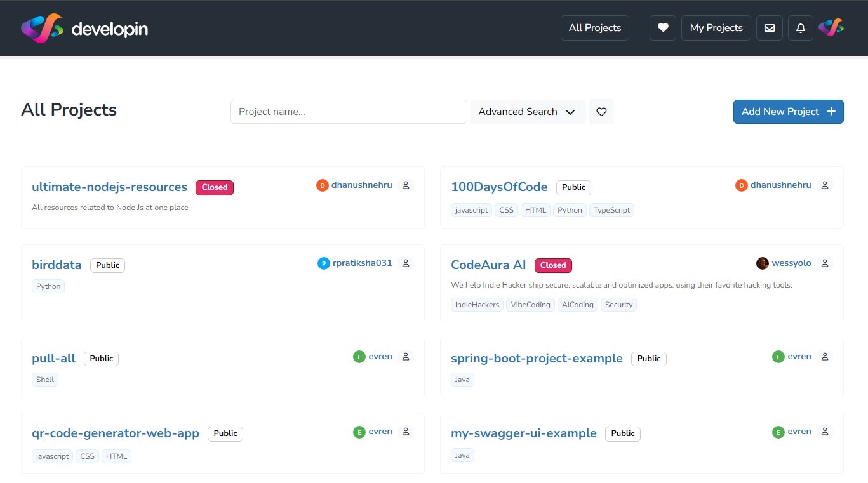Click the Project name search field
The height and width of the screenshot is (483, 868).
[349, 112]
